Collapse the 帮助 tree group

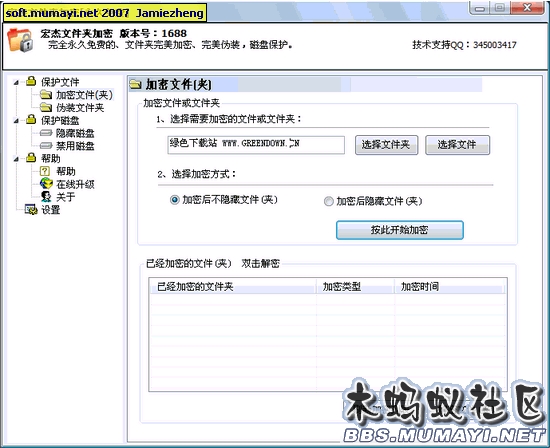(16, 159)
